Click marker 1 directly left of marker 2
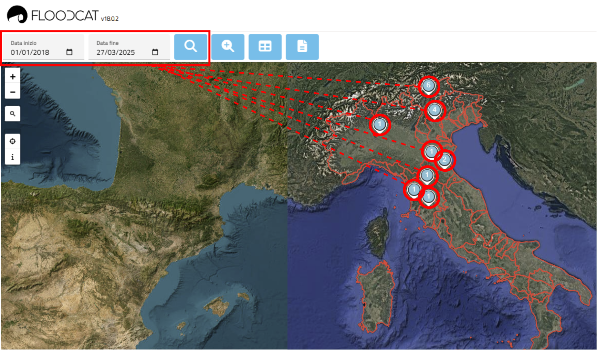Image resolution: width=597 pixels, height=364 pixels. tap(431, 151)
